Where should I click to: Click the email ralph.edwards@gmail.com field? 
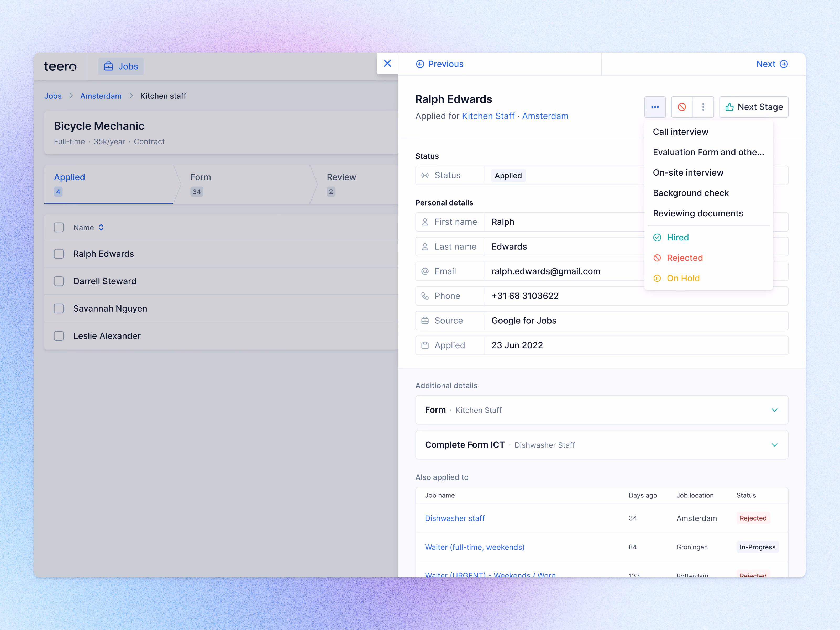[x=602, y=271]
